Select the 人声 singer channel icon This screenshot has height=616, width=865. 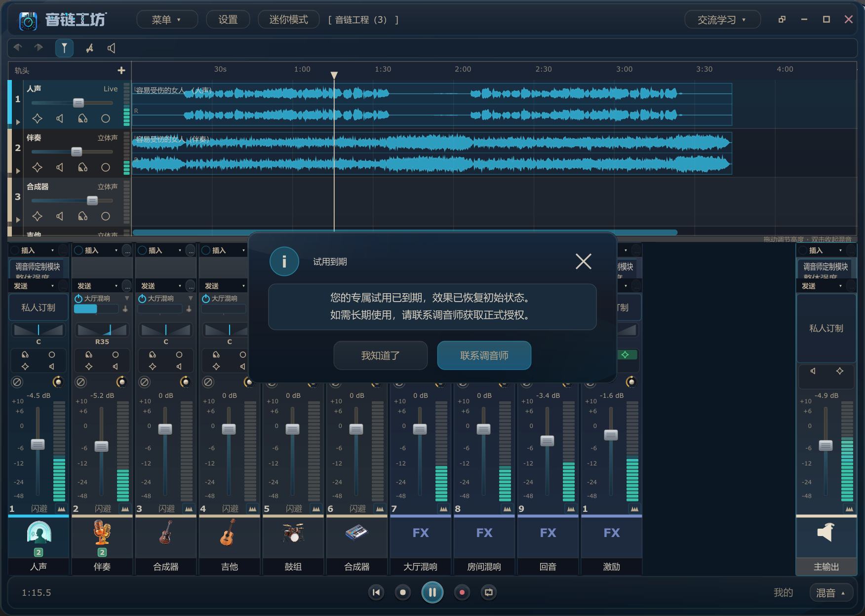39,533
